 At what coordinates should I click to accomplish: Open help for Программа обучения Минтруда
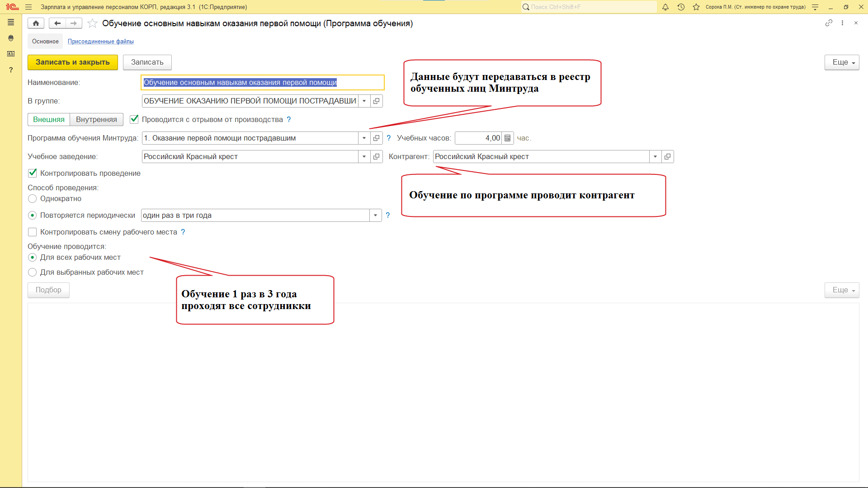[x=388, y=138]
